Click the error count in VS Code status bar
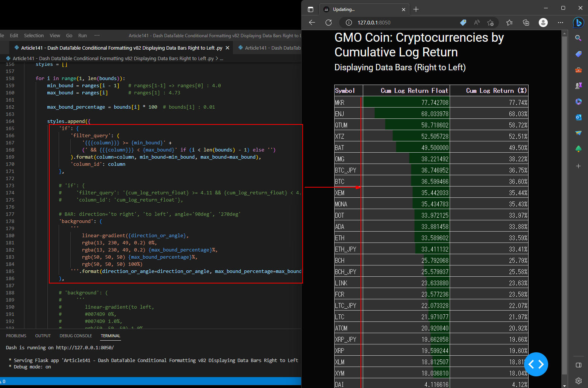 tap(3, 381)
